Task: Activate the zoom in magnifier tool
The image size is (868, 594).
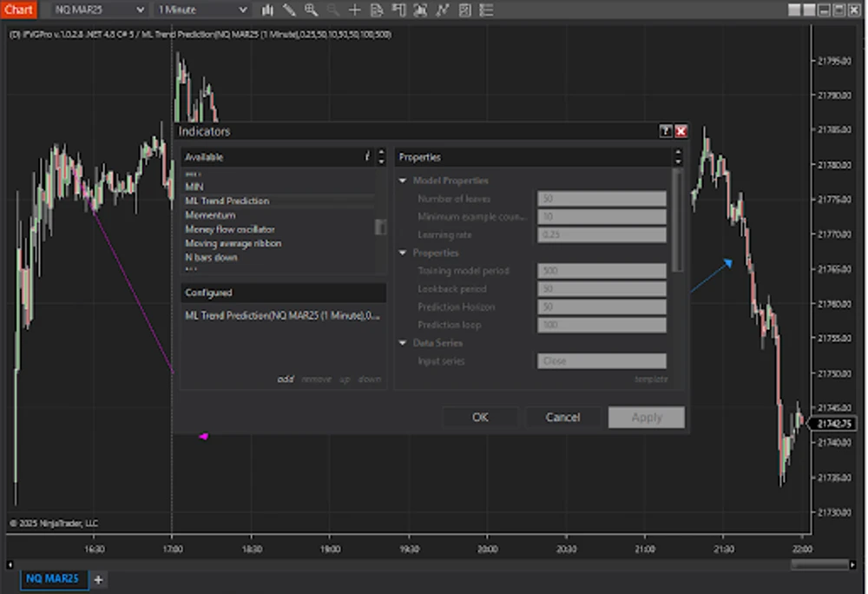Action: (311, 10)
